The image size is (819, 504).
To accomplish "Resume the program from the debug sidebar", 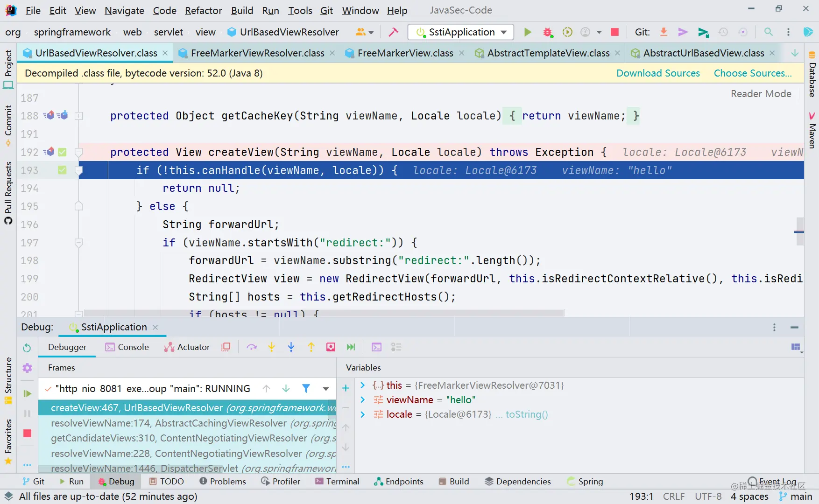I will [28, 394].
